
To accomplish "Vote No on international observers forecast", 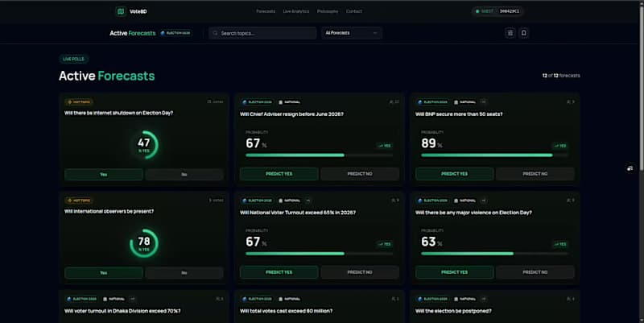I will [184, 272].
